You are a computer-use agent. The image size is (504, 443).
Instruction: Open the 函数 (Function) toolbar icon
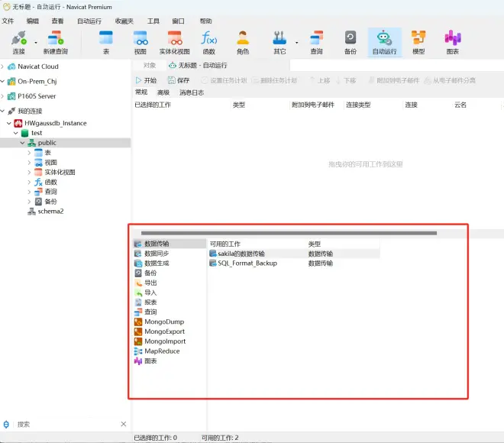coord(209,42)
